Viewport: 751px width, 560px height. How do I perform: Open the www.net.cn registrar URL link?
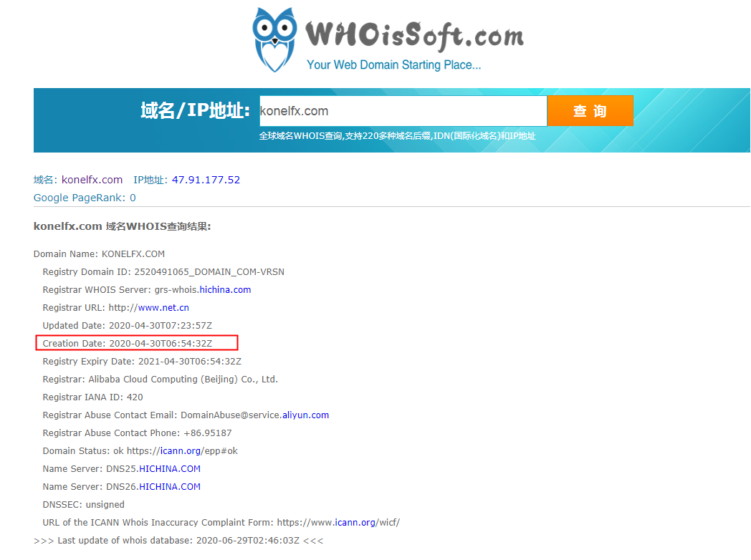point(163,308)
